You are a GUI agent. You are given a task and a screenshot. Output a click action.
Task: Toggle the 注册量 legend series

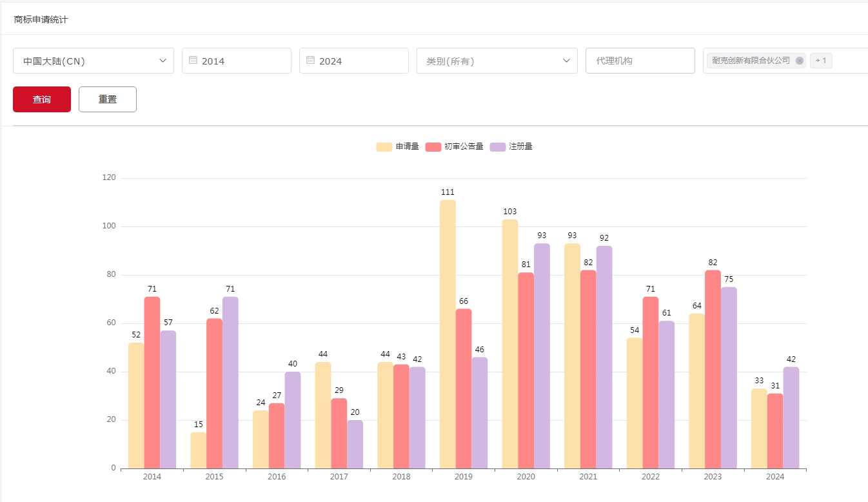click(511, 146)
